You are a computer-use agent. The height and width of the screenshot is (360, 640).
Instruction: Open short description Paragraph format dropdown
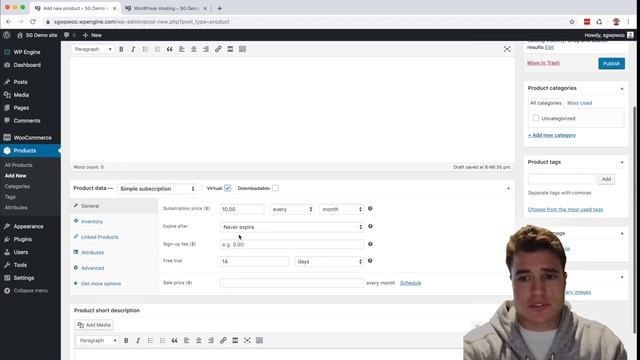[98, 340]
